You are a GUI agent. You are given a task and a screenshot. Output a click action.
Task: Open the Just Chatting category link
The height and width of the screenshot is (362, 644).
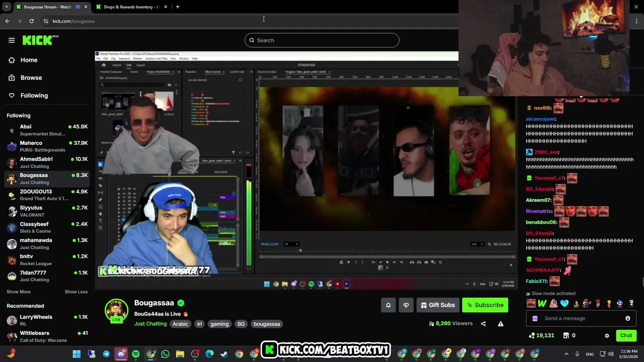[150, 324]
